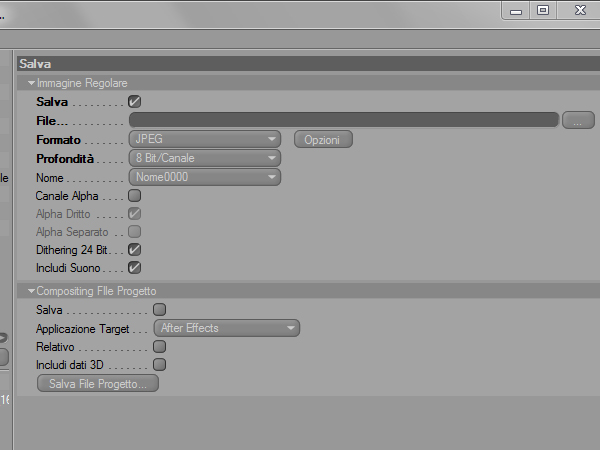
Task: Enable the Canale Alpha checkbox
Action: [x=134, y=196]
